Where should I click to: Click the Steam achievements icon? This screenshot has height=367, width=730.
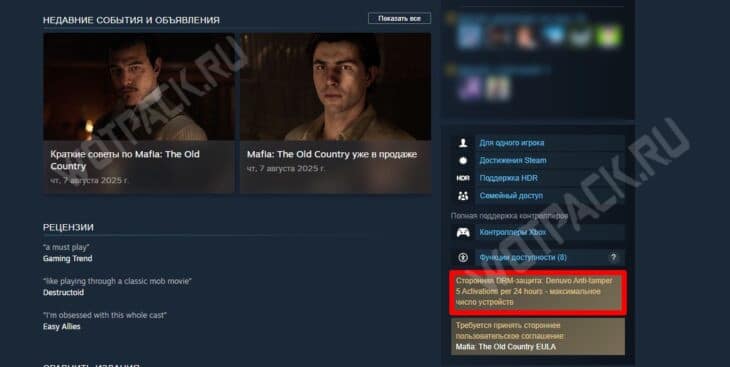463,161
